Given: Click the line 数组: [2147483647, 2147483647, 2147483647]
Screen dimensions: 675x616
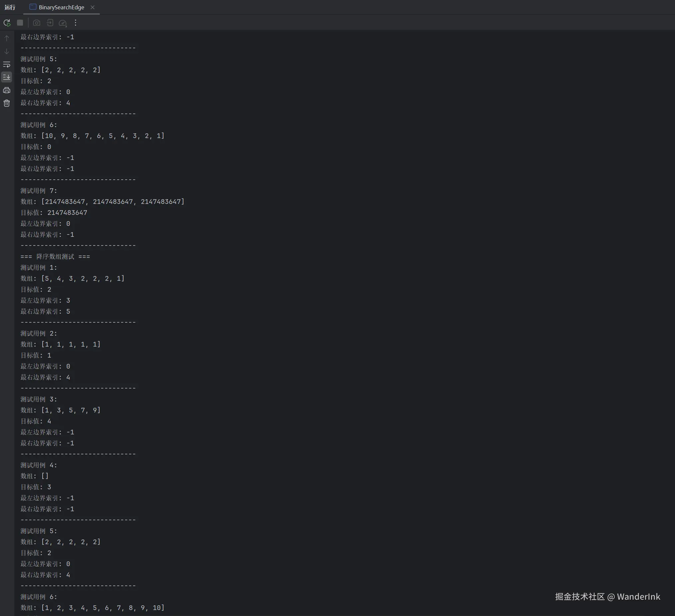Looking at the screenshot, I should click(103, 202).
